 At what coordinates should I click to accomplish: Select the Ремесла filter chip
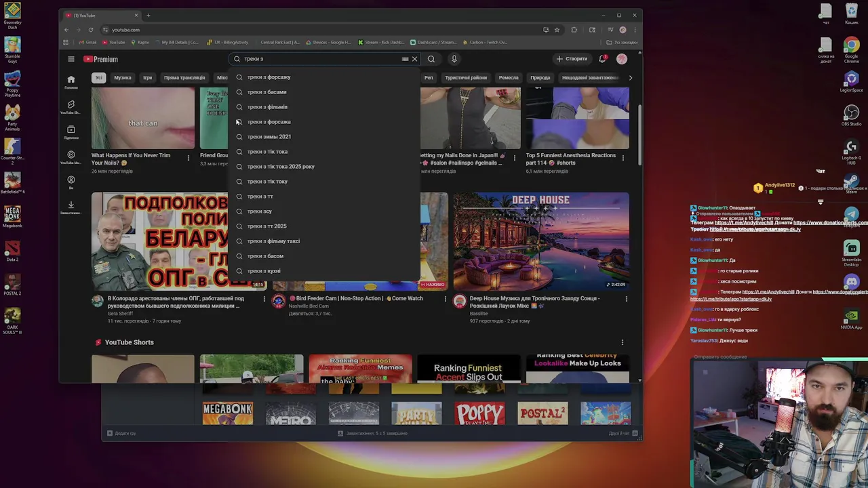click(x=509, y=77)
